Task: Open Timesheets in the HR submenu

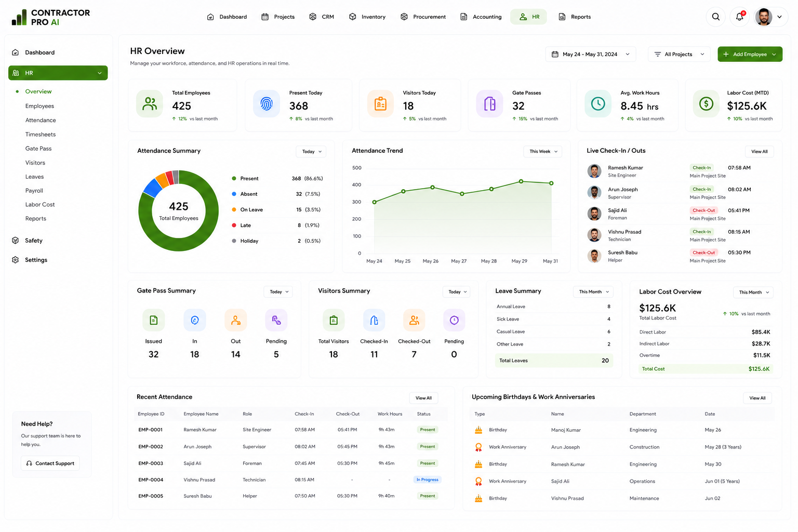Action: tap(41, 135)
